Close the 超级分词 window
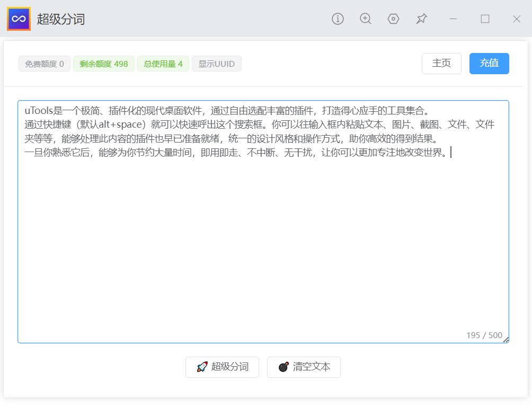The height and width of the screenshot is (407, 532). point(517,19)
